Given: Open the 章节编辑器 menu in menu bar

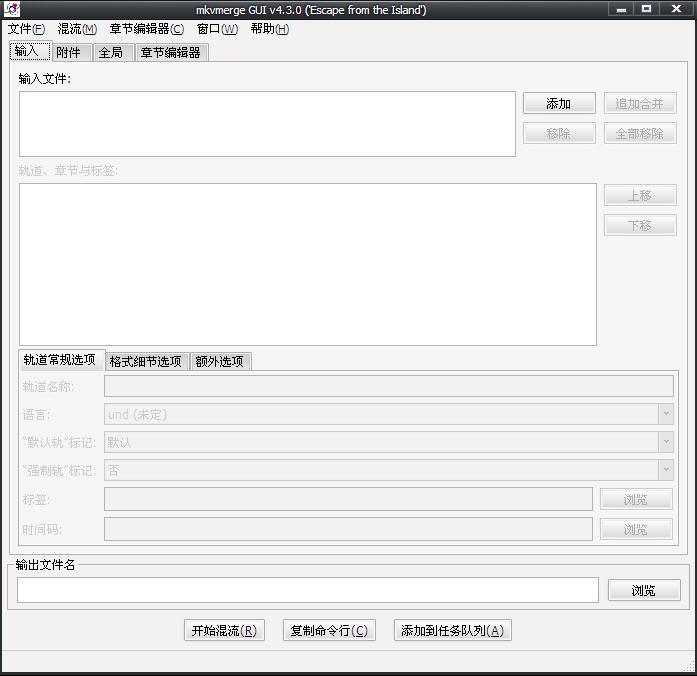Looking at the screenshot, I should pos(147,29).
